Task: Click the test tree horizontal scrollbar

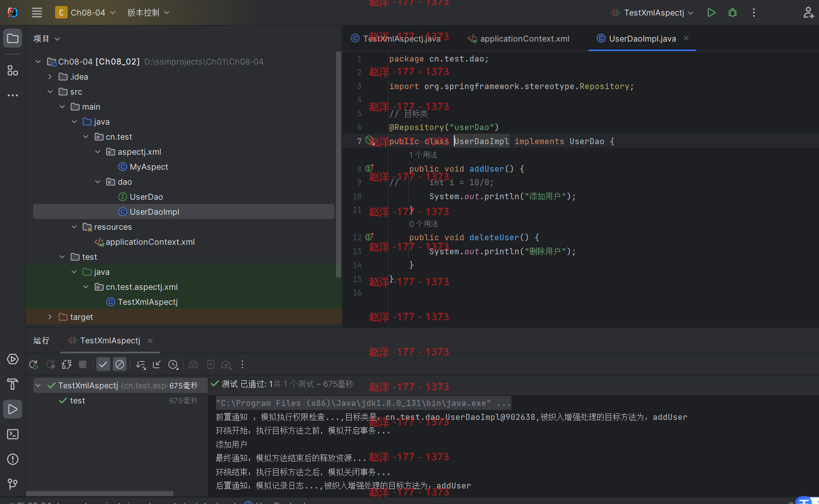Action: [100, 493]
